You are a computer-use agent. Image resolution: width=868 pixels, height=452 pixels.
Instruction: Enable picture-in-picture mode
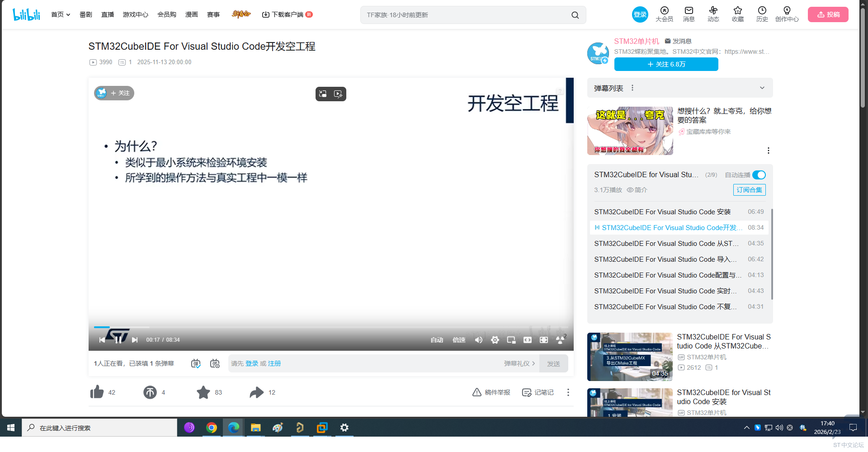(511, 340)
